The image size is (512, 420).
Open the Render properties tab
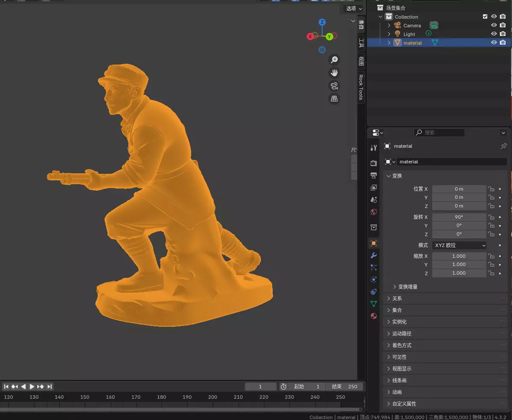coord(374,163)
